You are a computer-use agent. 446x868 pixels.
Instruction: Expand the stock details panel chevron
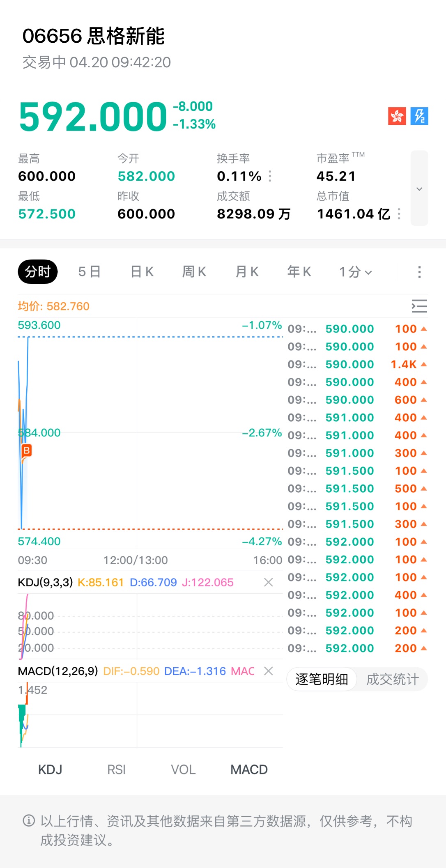click(x=419, y=188)
